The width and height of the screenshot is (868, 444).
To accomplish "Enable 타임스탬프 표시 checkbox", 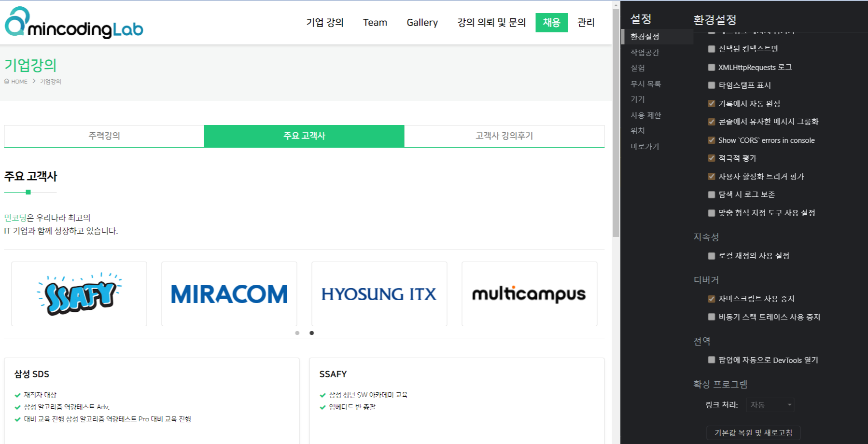I will [712, 85].
